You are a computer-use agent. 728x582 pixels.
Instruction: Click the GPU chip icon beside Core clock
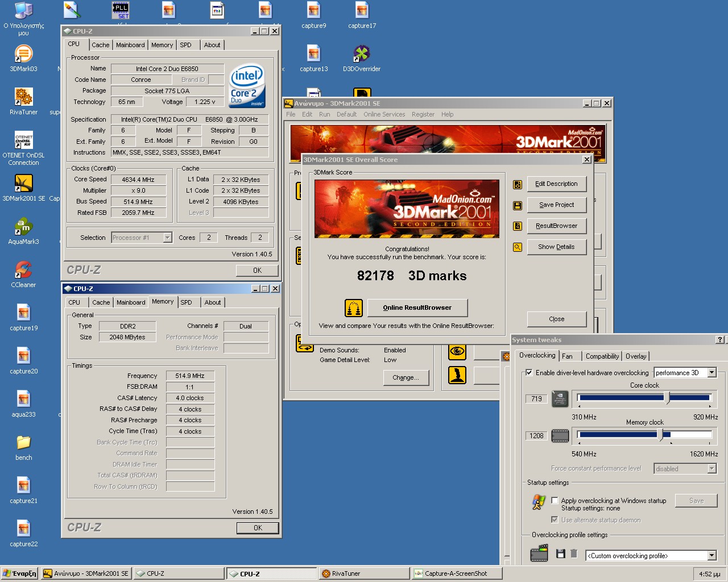tap(560, 398)
